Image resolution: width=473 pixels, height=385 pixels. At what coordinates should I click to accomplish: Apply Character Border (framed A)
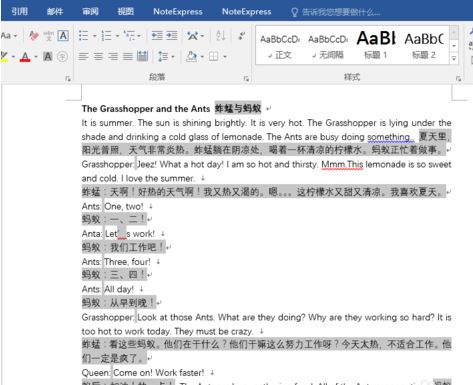[x=63, y=35]
